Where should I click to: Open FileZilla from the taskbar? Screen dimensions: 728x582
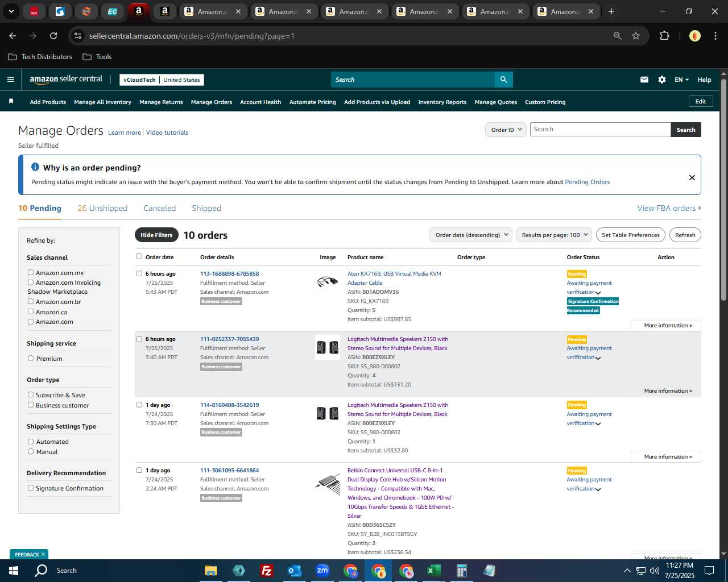pos(266,571)
